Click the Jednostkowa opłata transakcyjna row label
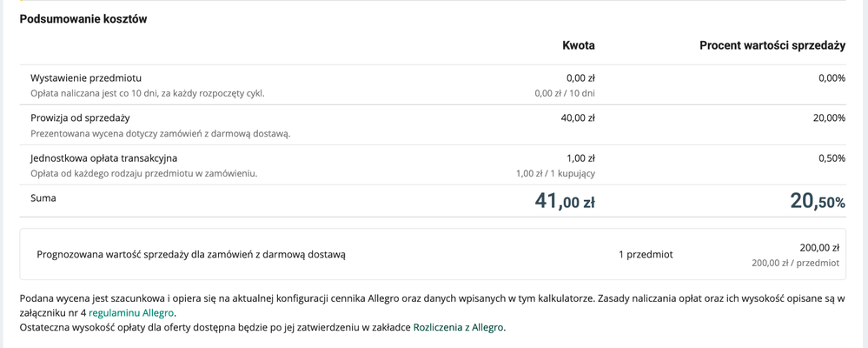 coord(103,158)
